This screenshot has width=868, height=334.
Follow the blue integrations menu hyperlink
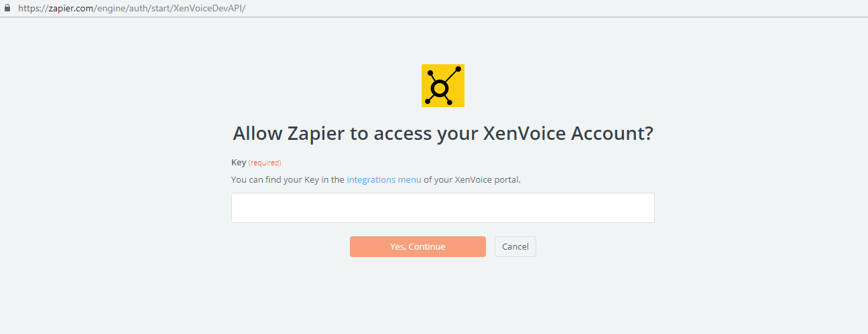click(384, 180)
